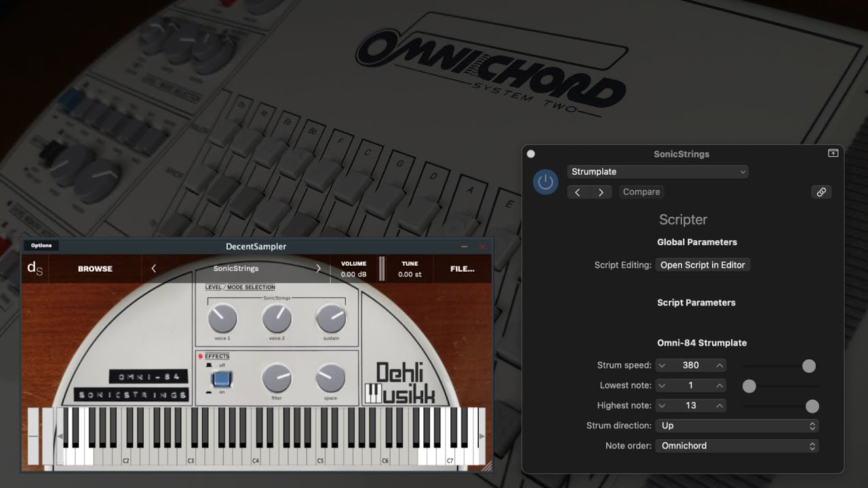Click Strum speed value 380
The height and width of the screenshot is (488, 868).
point(691,365)
